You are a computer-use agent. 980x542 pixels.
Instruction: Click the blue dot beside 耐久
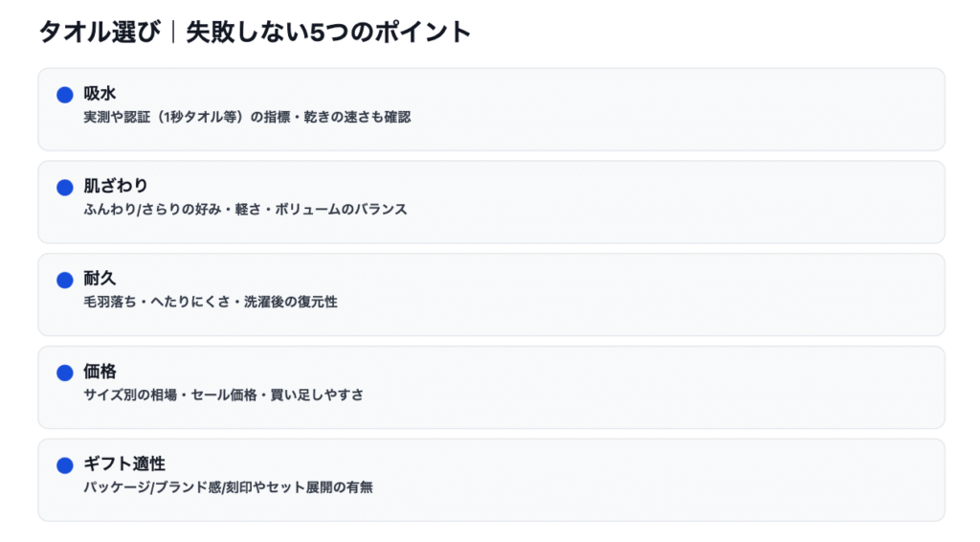(65, 281)
